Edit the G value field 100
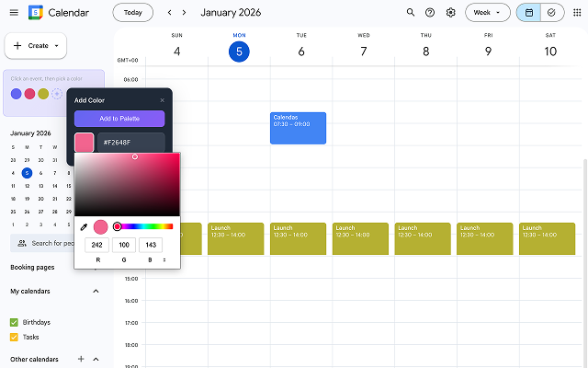Viewport: 588px width, 368px height. click(124, 245)
